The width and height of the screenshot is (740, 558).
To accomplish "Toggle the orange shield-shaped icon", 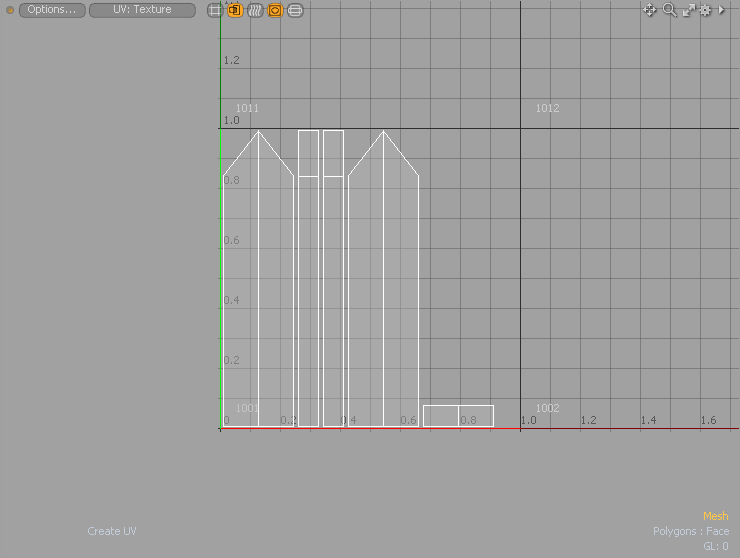I will (x=275, y=11).
